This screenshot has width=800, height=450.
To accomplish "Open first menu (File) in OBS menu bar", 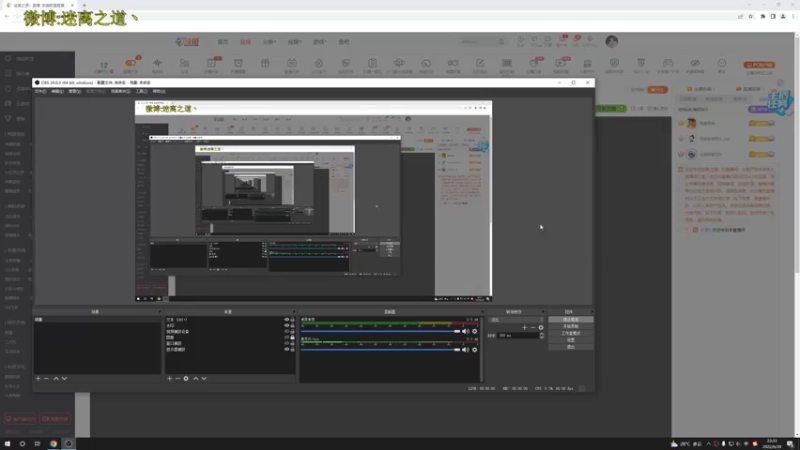I will (x=40, y=91).
